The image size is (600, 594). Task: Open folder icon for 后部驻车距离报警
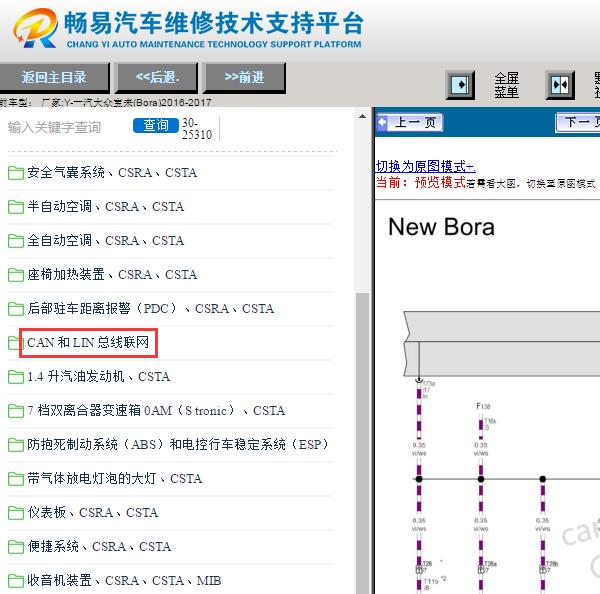tap(16, 309)
